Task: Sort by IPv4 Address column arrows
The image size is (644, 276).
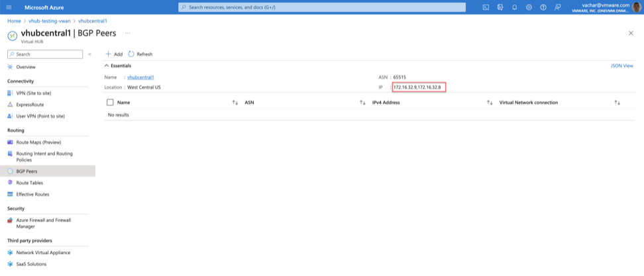Action: (x=489, y=103)
